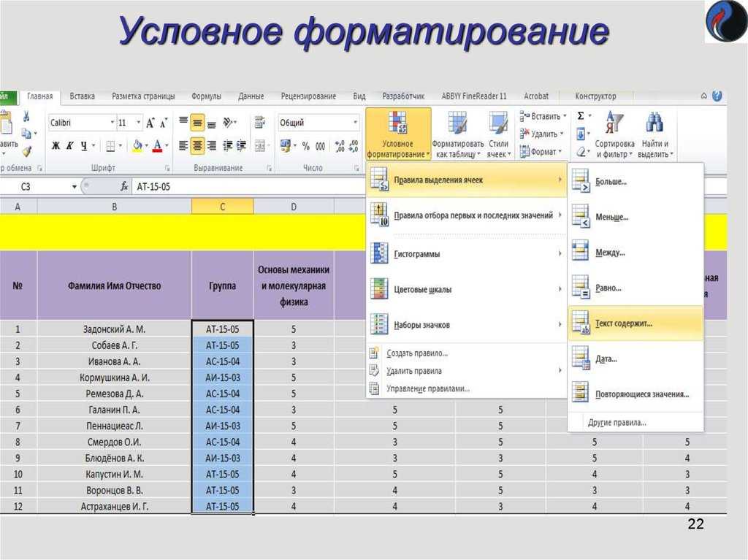The image size is (748, 560).
Task: Select column C header
Action: [222, 207]
